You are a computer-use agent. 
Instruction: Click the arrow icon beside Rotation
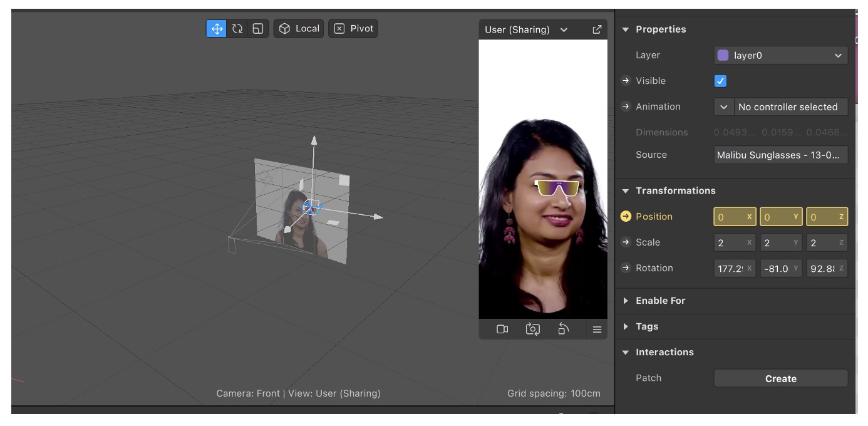[626, 268]
